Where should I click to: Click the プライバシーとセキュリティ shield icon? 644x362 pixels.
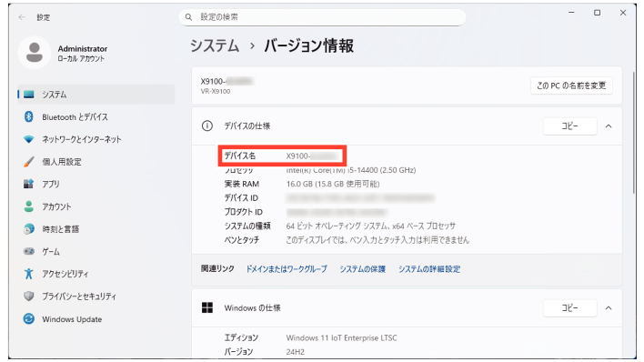click(x=29, y=296)
